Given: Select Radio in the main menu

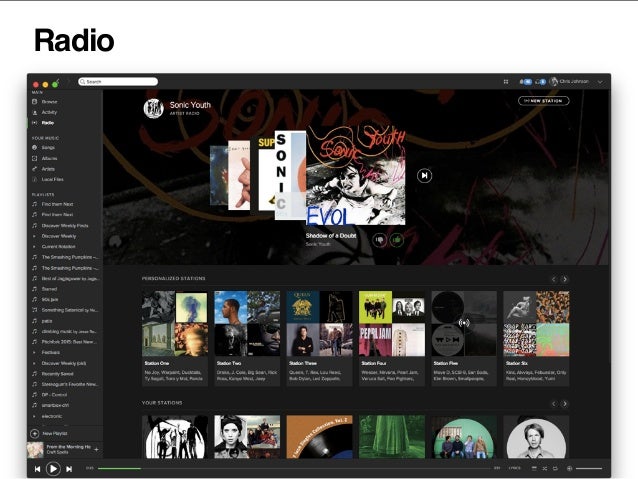Looking at the screenshot, I should (48, 122).
